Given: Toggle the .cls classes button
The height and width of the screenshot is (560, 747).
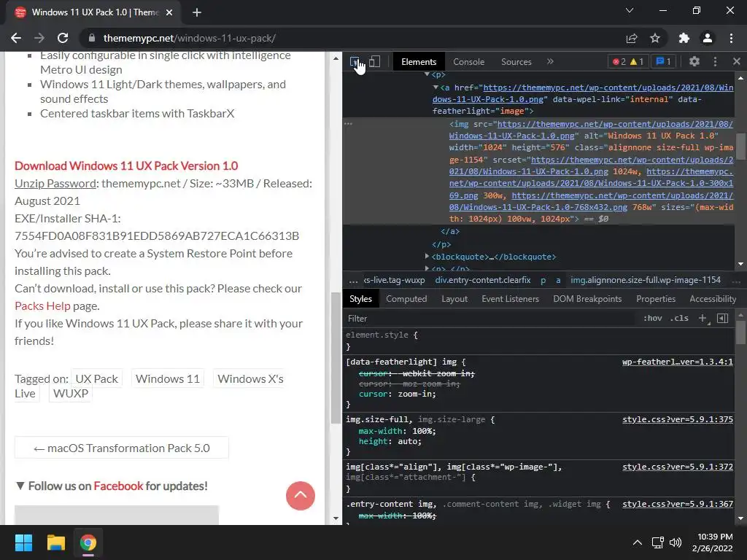Looking at the screenshot, I should [x=679, y=318].
